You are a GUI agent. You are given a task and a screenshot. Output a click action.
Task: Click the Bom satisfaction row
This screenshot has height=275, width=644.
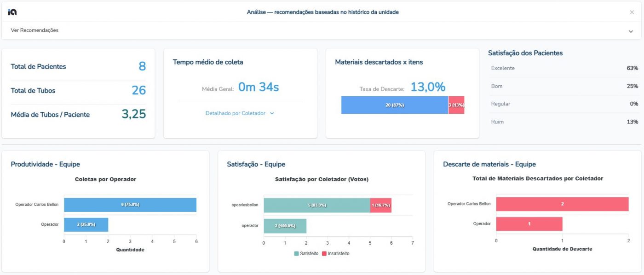[x=564, y=86]
